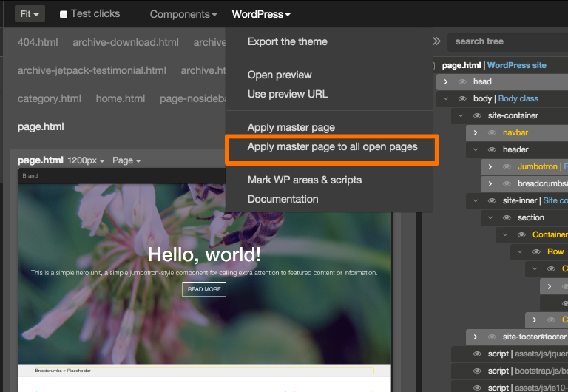Toggle eye of script assets/js/jquery row

[477, 354]
